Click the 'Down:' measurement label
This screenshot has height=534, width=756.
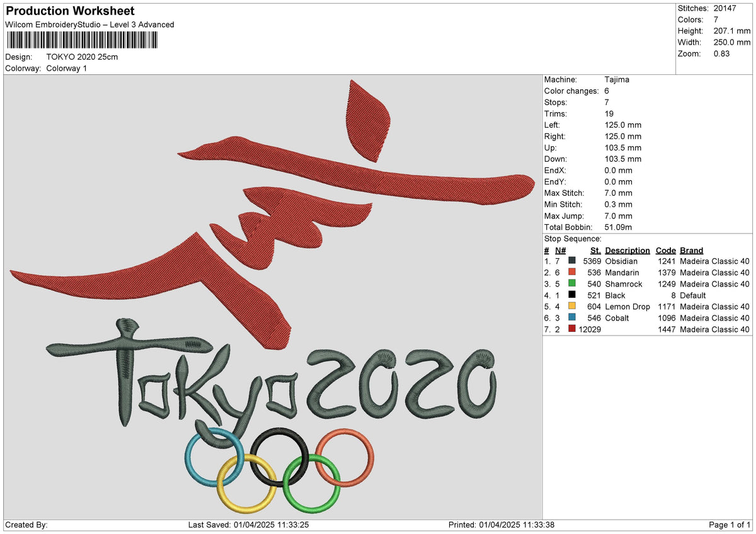[556, 159]
